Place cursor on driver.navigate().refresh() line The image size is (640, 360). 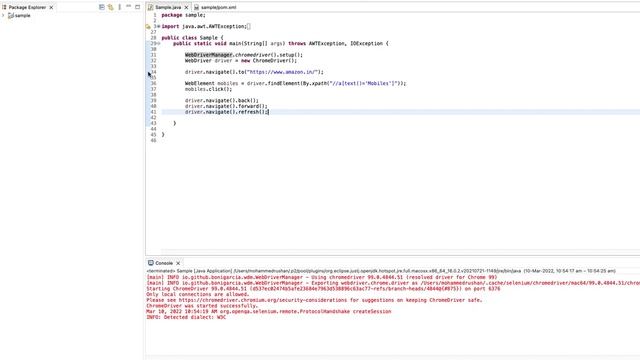point(227,112)
